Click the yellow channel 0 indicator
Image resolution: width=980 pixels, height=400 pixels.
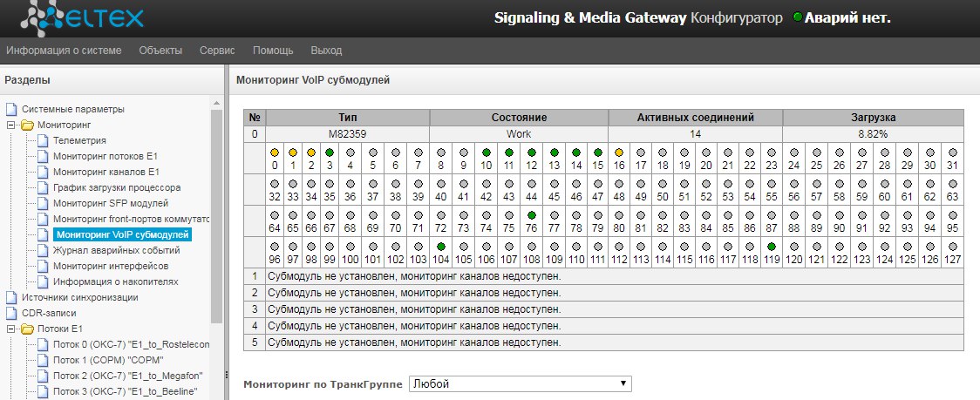(275, 153)
